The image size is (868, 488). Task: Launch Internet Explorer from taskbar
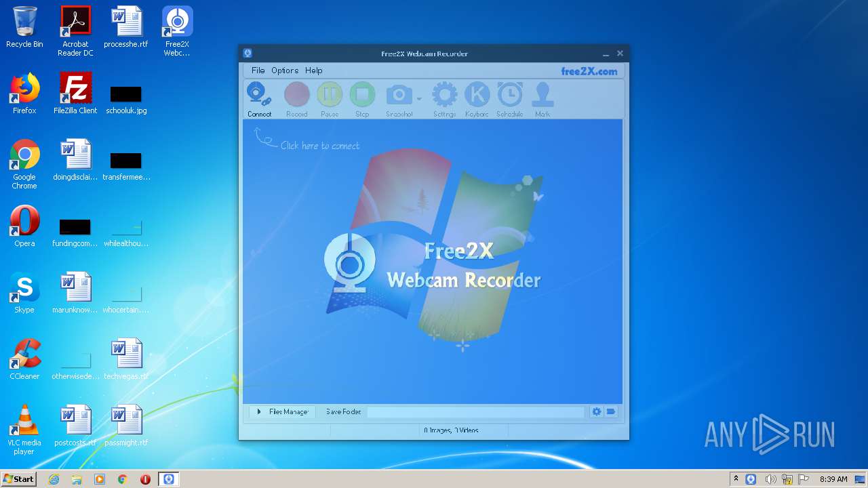[54, 479]
